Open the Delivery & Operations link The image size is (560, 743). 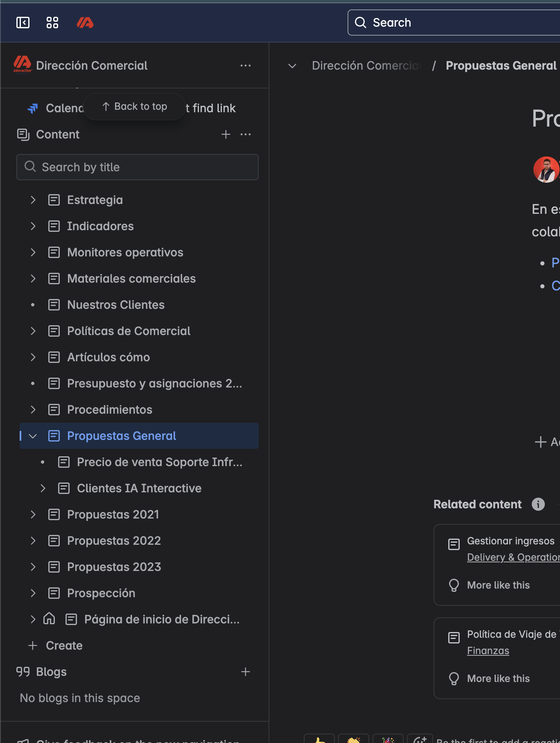[x=513, y=557]
